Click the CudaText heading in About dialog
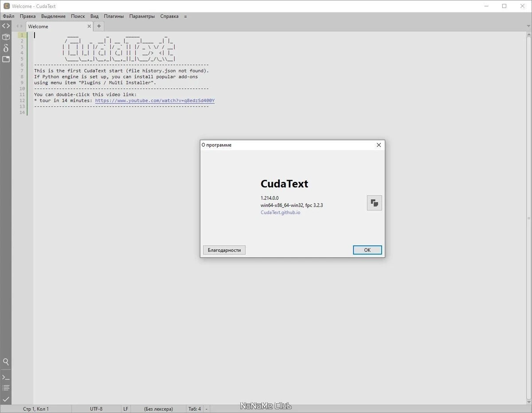532x413 pixels. click(284, 184)
